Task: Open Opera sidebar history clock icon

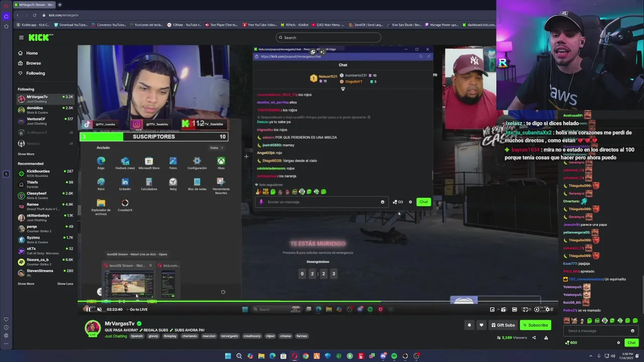Action: coord(6,327)
